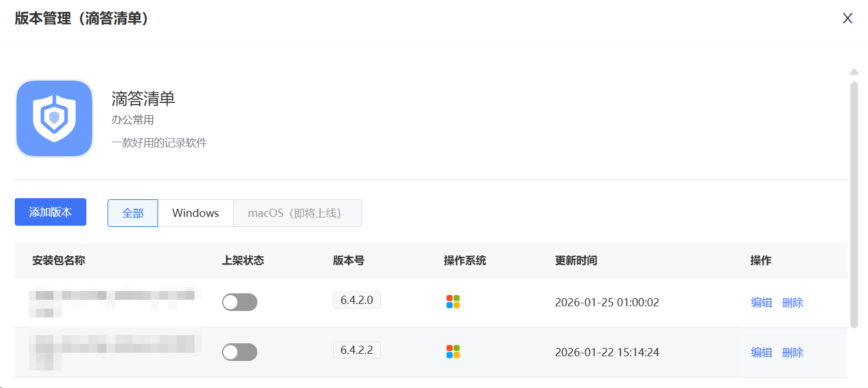
Task: Click the 6.4.2.0 version number tag
Action: click(x=357, y=300)
